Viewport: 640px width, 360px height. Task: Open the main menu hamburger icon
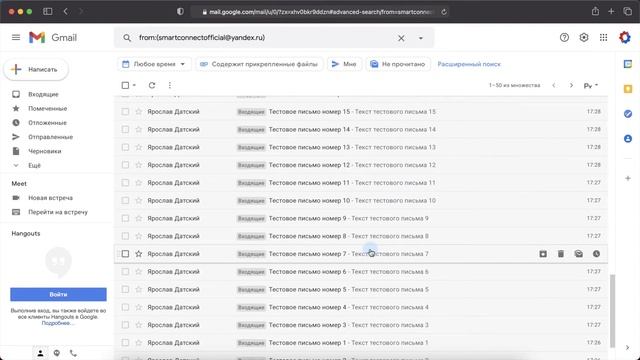coord(16,38)
